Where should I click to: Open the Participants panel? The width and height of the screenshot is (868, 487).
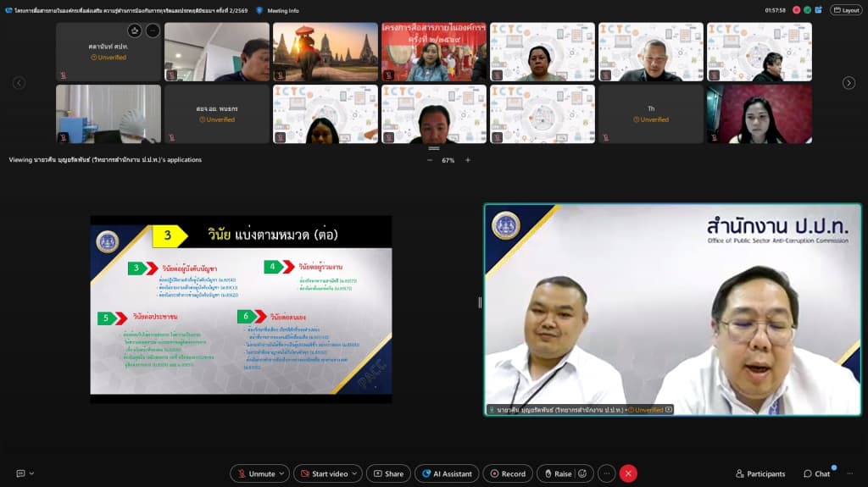tap(760, 473)
